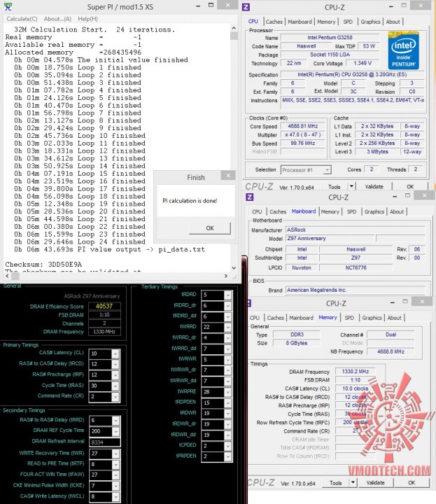Open the CKE Minimul Pulse Width (tCKE) dropdown
The width and height of the screenshot is (436, 504).
point(115,486)
